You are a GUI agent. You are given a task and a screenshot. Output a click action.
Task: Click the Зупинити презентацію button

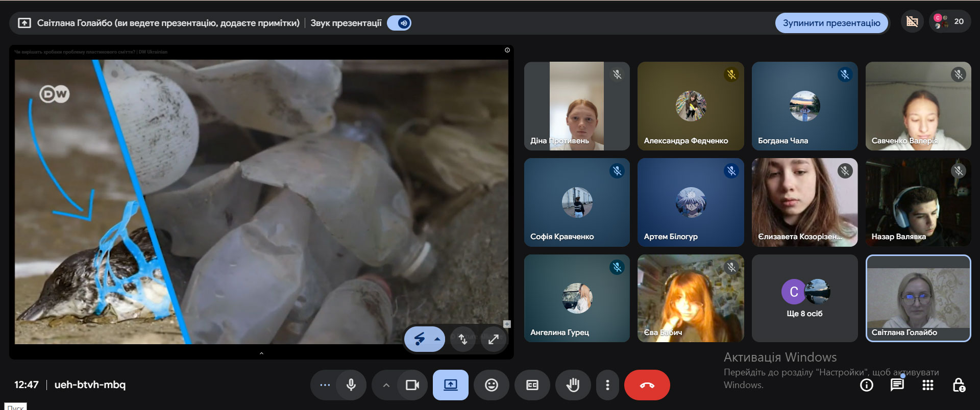tap(831, 23)
